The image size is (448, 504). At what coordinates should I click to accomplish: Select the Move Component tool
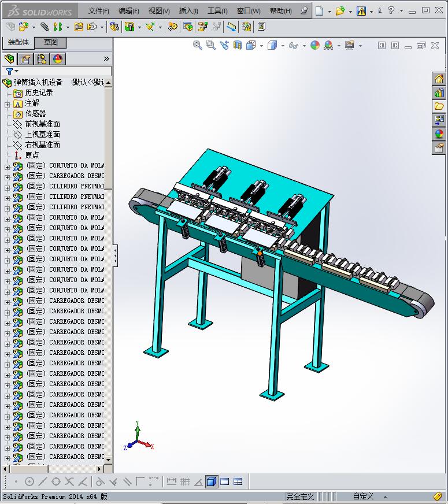[92, 27]
